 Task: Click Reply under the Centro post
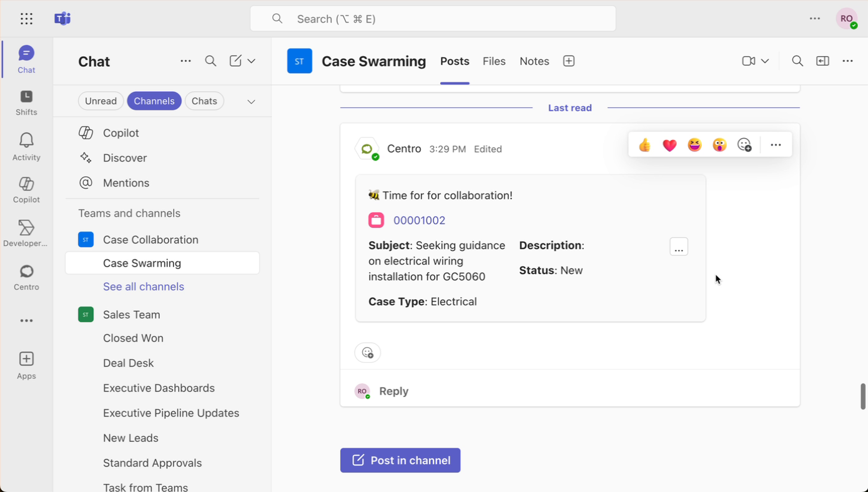393,391
